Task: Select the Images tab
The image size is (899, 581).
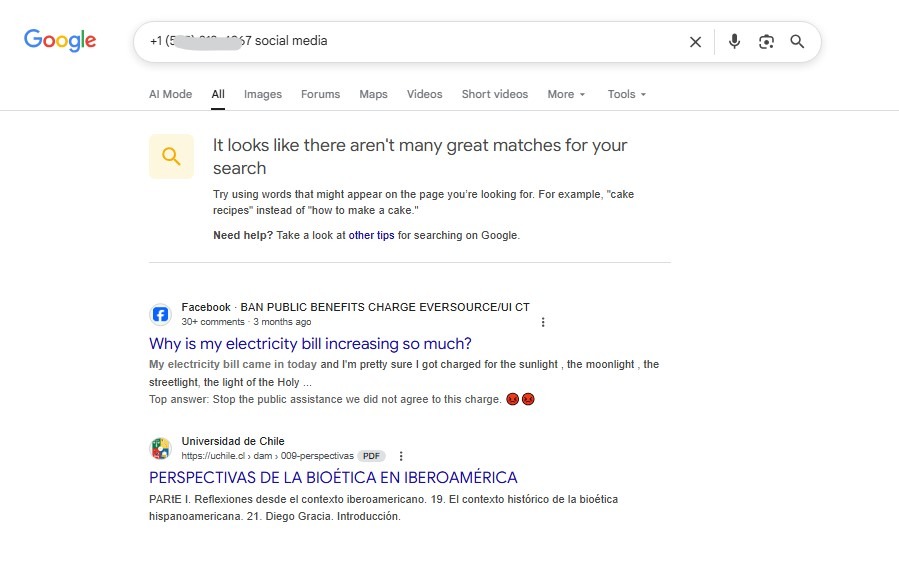Action: pos(263,94)
